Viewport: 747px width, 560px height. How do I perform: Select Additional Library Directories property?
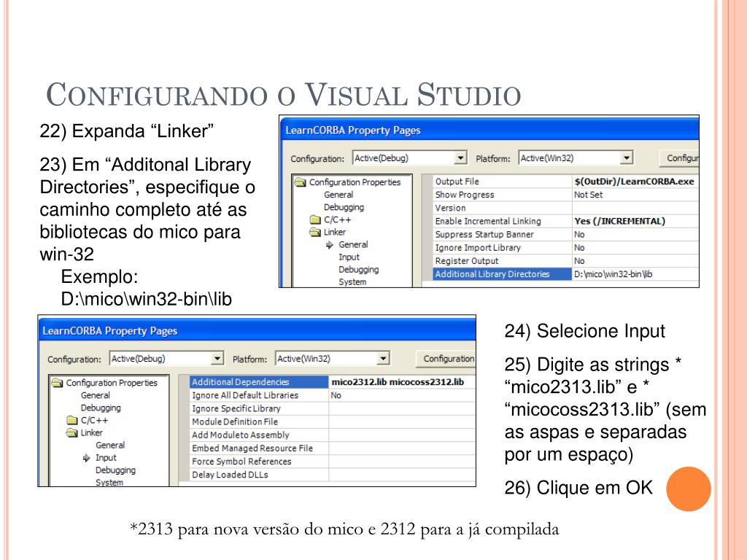click(502, 274)
